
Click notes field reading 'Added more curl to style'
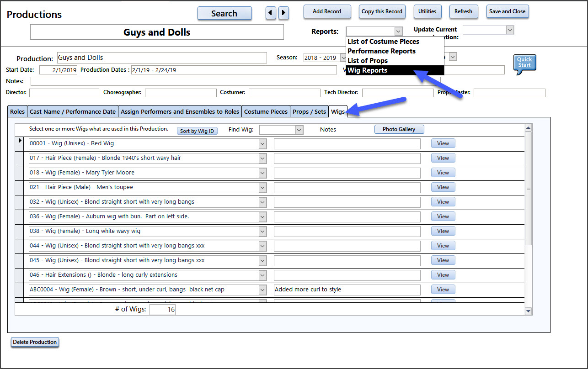pos(347,290)
